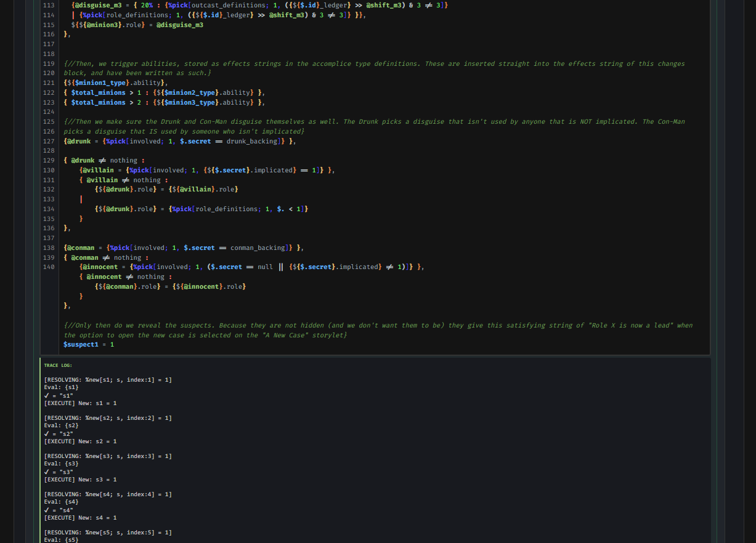The width and height of the screenshot is (756, 543).
Task: Click line number 113 in the gutter
Action: pyautogui.click(x=49, y=5)
